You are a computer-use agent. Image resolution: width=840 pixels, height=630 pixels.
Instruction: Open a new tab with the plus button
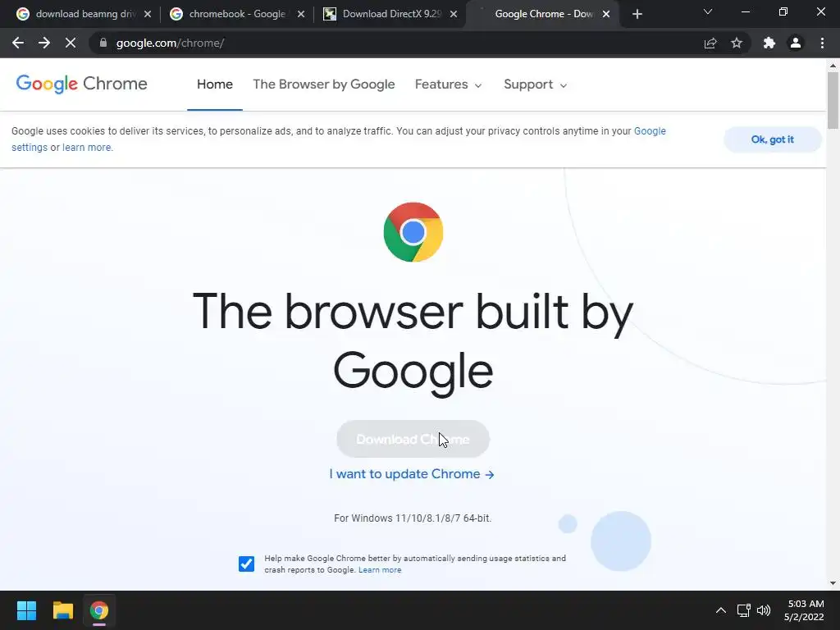pos(637,14)
